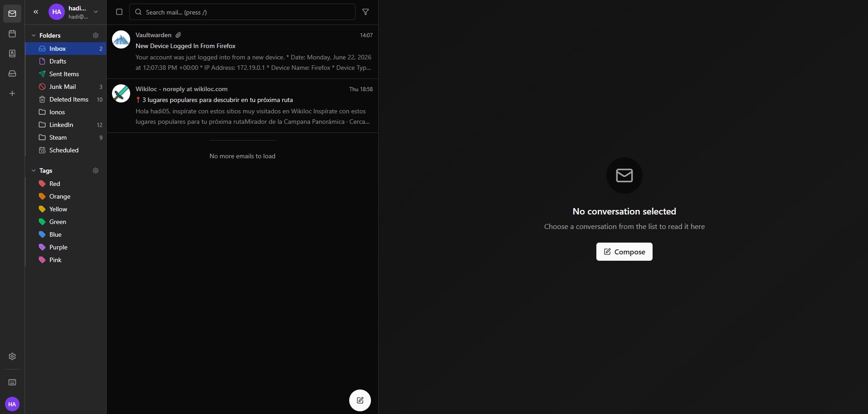Click the Compose button in reading pane
This screenshot has height=414, width=868.
tap(624, 252)
